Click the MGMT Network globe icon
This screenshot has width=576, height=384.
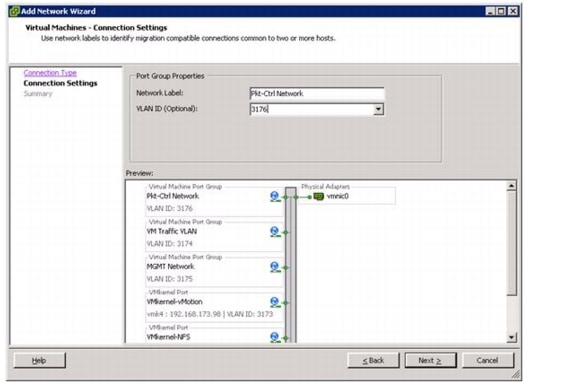[x=275, y=267]
